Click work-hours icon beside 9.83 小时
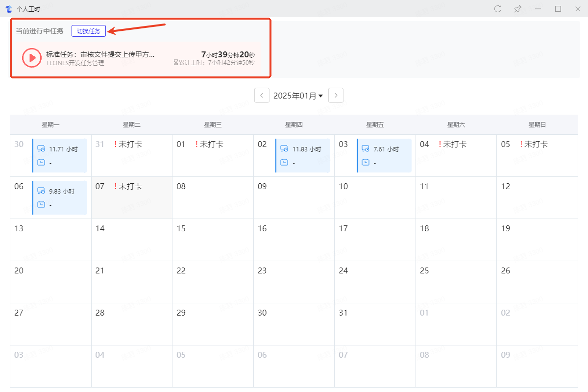The height and width of the screenshot is (392, 588). [41, 191]
